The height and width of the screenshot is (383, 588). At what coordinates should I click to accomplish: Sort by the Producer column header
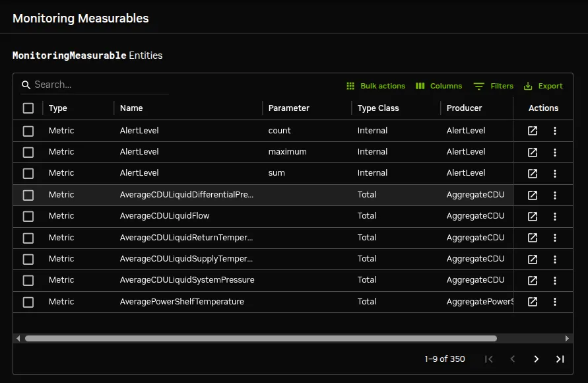[464, 108]
